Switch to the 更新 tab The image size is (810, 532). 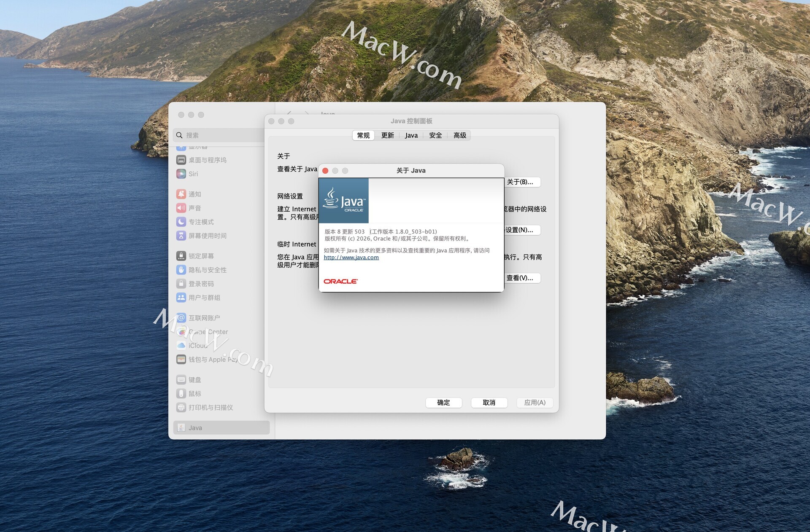387,135
